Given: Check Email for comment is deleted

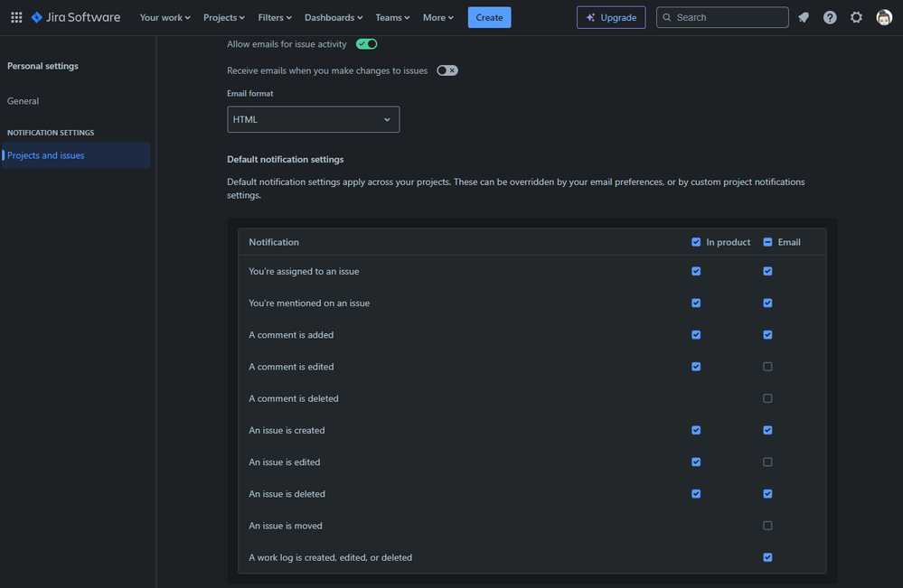Looking at the screenshot, I should pos(767,398).
